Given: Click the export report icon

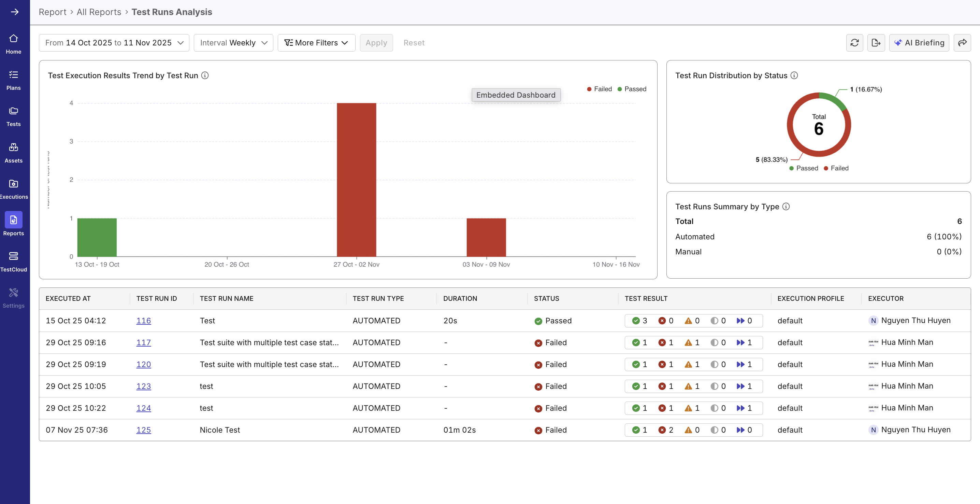Looking at the screenshot, I should 876,43.
